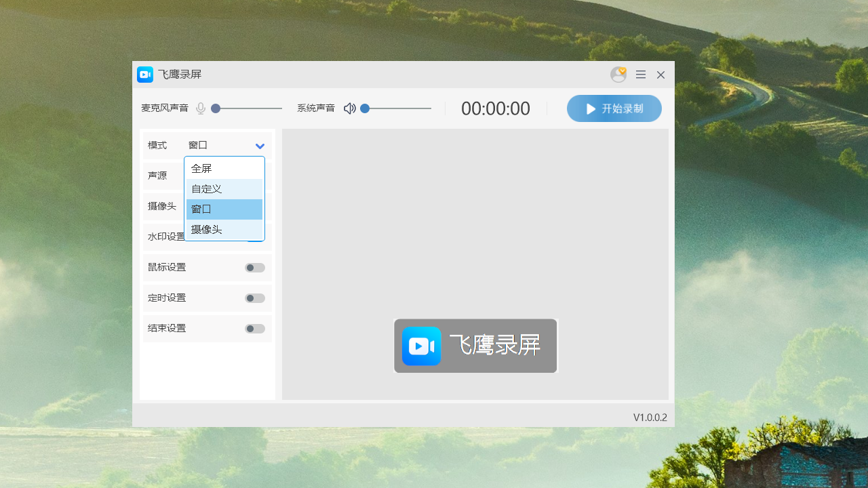Click the 飞鹰录屏 app logo in title bar
This screenshot has height=488, width=868.
click(145, 75)
